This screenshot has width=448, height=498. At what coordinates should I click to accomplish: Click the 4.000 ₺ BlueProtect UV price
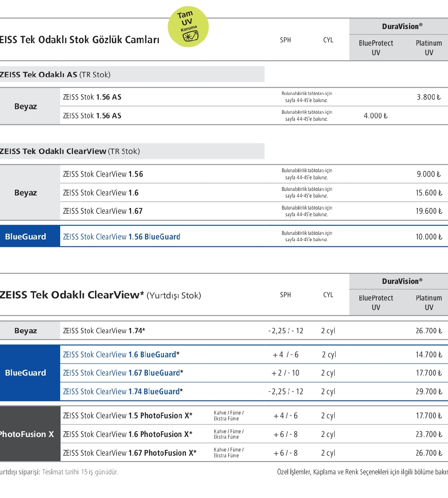pos(375,116)
